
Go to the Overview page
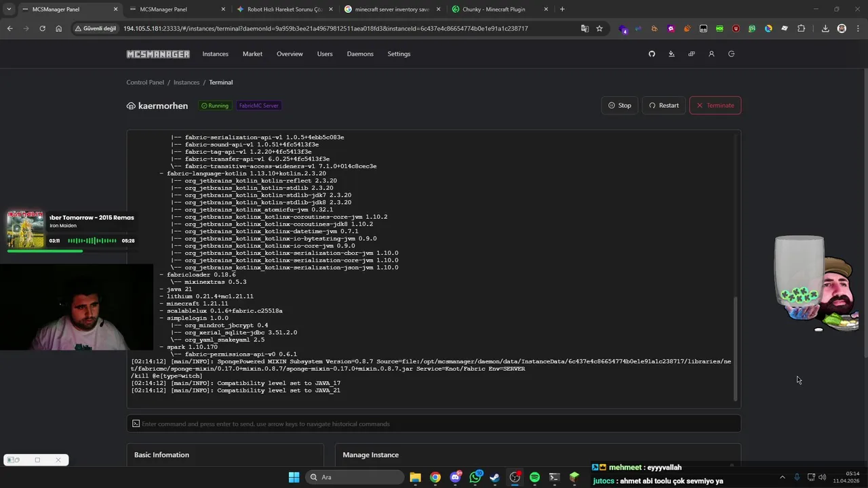[x=290, y=54]
